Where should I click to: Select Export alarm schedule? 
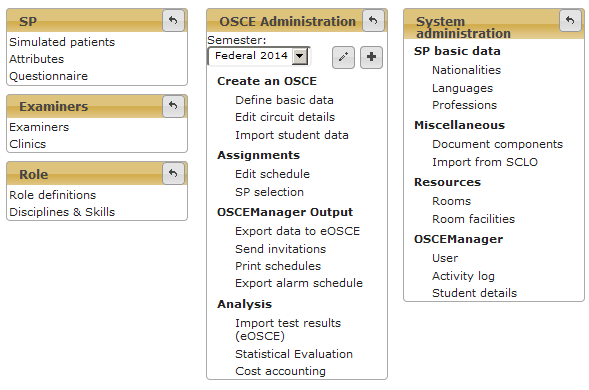[299, 283]
